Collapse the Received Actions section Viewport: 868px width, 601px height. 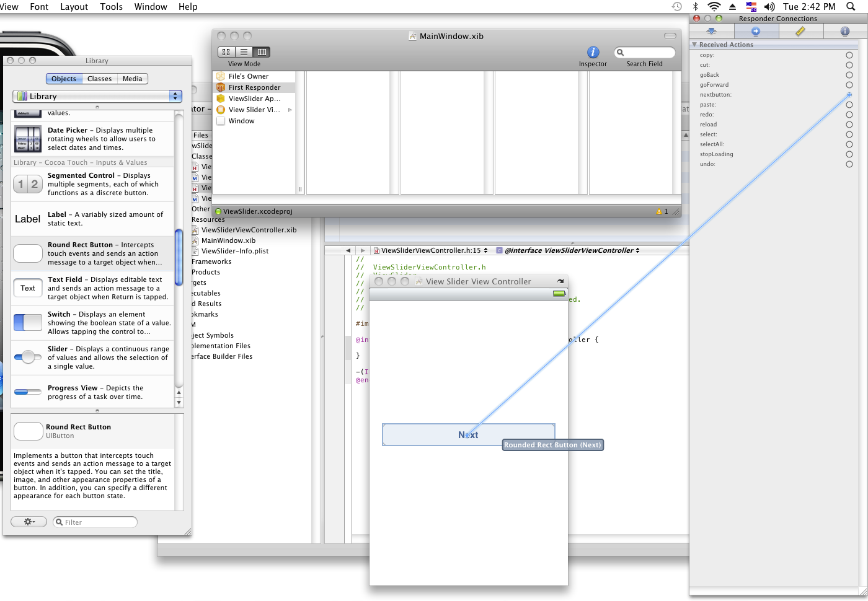(694, 45)
